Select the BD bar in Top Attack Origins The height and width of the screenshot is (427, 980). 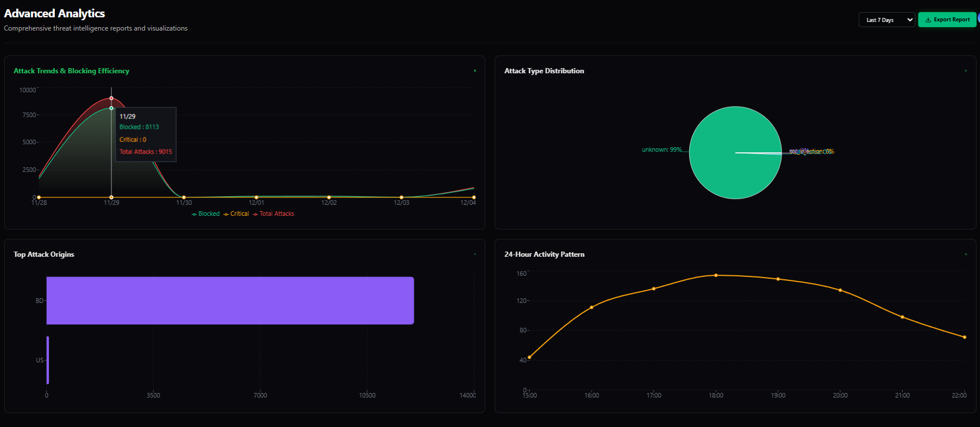click(x=230, y=301)
